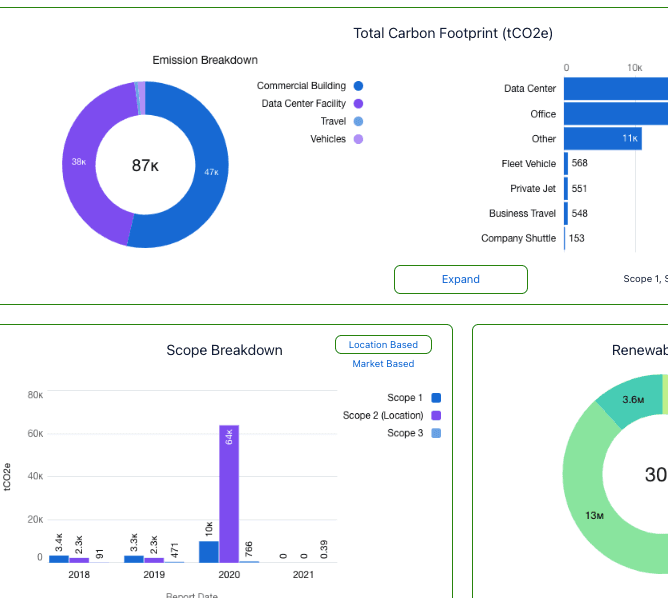Click the Emission Breakdown title
The image size is (668, 598).
click(x=205, y=60)
